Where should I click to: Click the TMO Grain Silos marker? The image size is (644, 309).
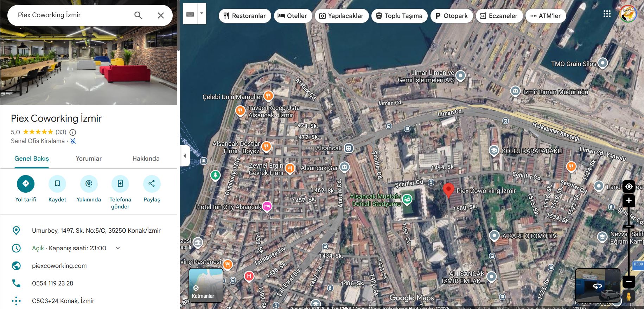pos(603,63)
